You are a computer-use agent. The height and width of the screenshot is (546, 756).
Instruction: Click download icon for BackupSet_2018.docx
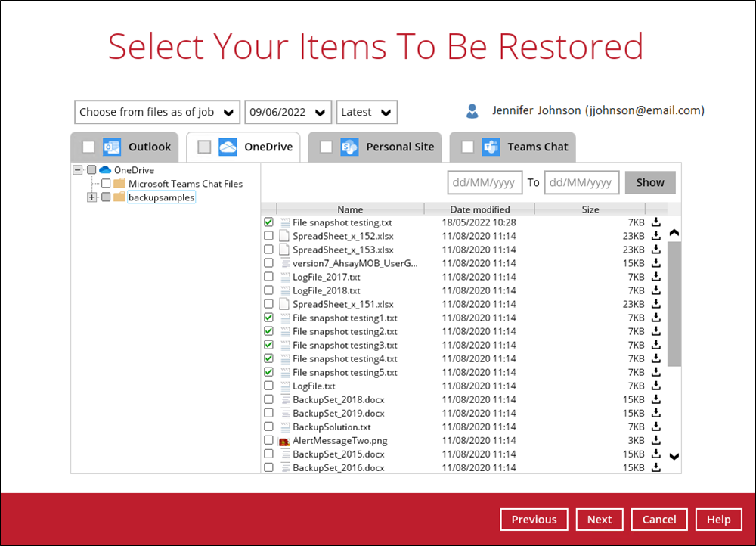click(656, 399)
